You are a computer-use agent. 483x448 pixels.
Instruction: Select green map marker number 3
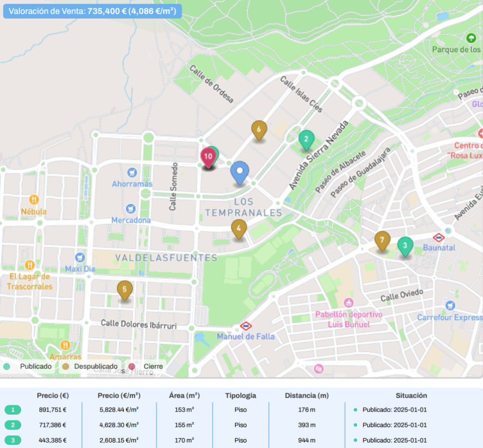405,246
